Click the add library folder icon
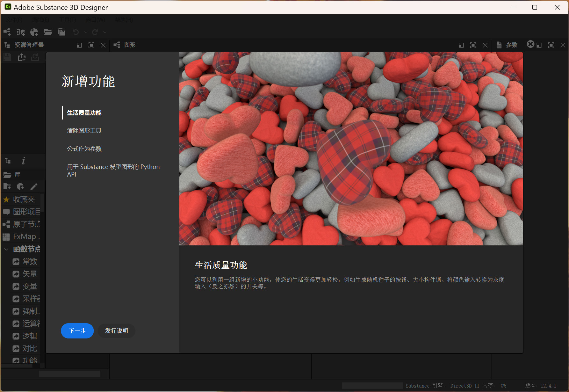This screenshot has width=569, height=392. pos(7,186)
